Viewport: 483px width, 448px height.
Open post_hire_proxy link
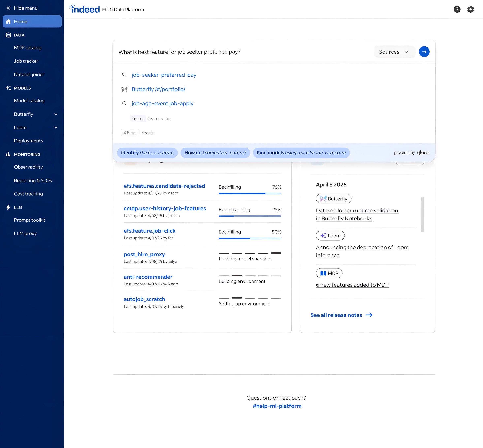pos(144,254)
